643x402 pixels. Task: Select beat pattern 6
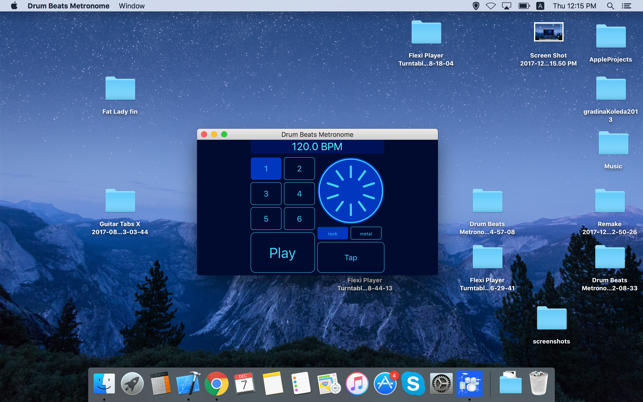tap(299, 219)
